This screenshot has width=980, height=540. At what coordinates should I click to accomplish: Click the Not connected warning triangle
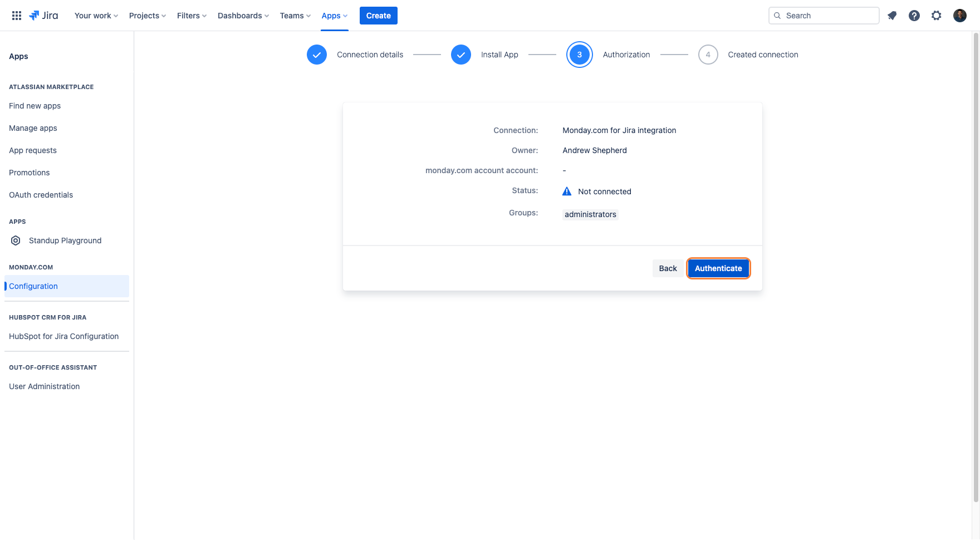[567, 192]
